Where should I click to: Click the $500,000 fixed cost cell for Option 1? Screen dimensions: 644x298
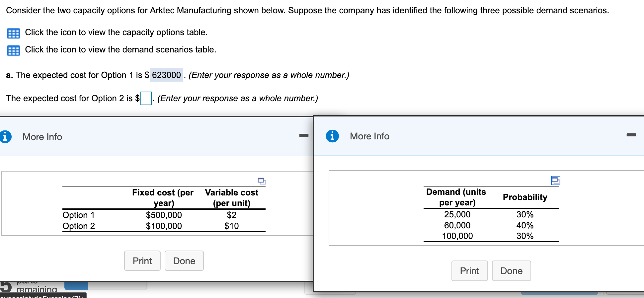coord(164,215)
